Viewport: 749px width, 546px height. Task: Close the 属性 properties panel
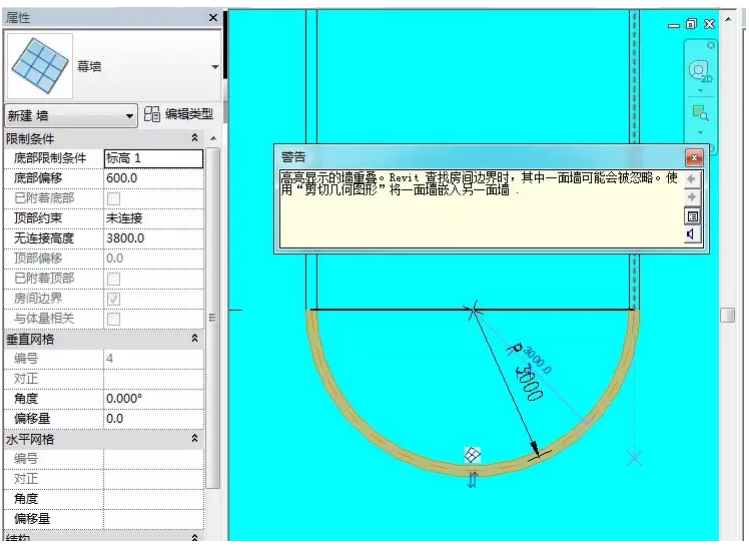pyautogui.click(x=213, y=18)
